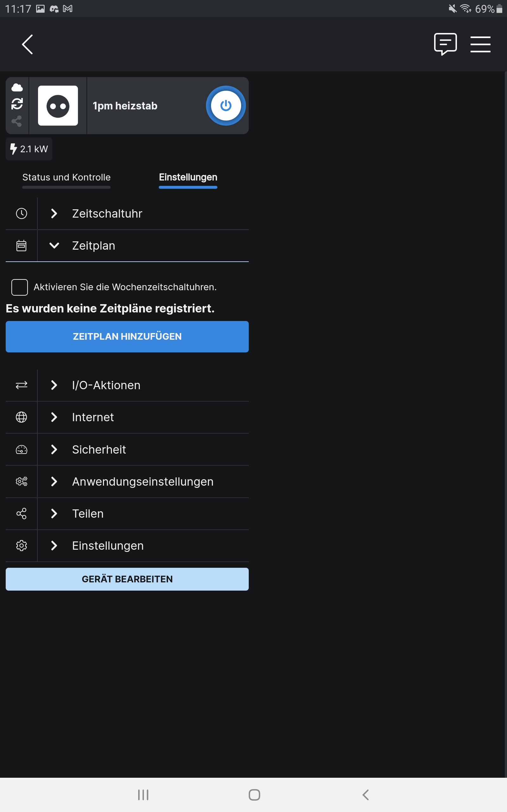Viewport: 507px width, 812px height.
Task: Expand the Zeitschaltuhr section
Action: click(107, 214)
